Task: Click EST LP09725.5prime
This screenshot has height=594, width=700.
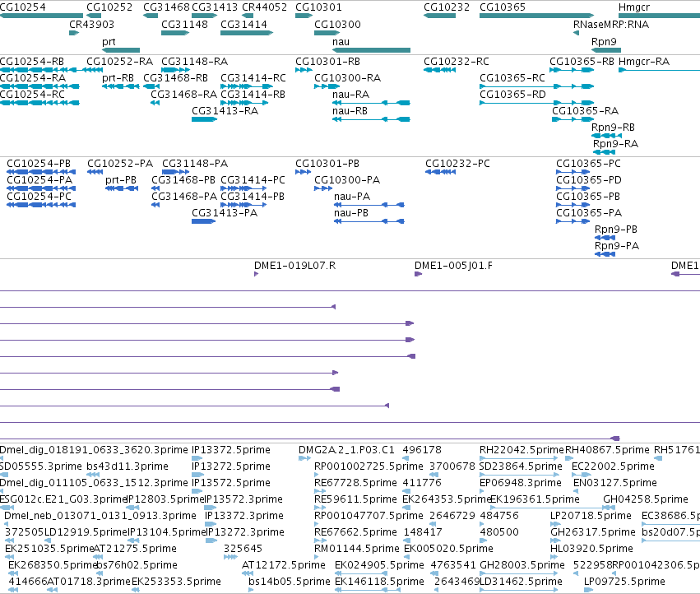Action: [624, 582]
